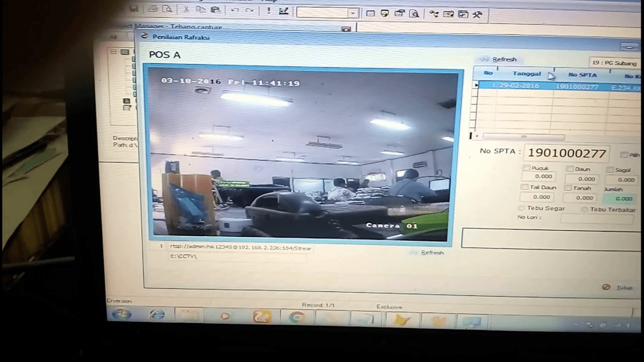The height and width of the screenshot is (362, 644).
Task: Open Google Chrome from the taskbar
Action: tap(296, 317)
